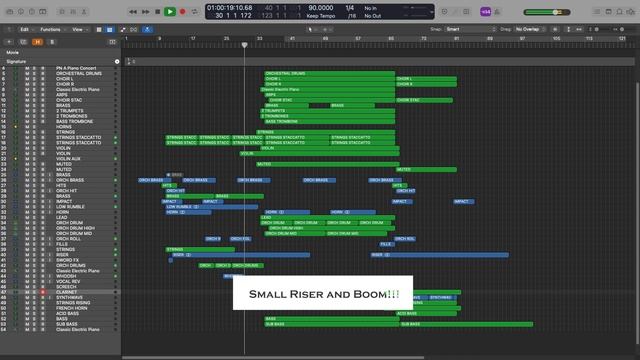Mute the SUB BASS track

tap(27, 324)
